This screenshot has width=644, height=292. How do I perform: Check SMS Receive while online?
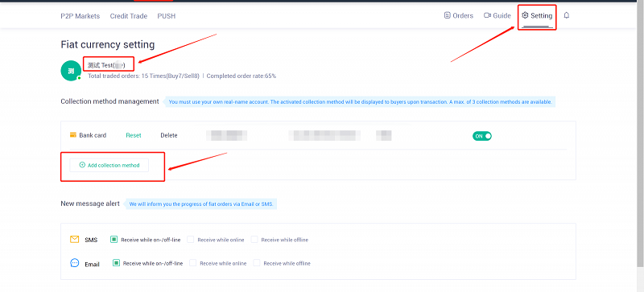coord(191,240)
